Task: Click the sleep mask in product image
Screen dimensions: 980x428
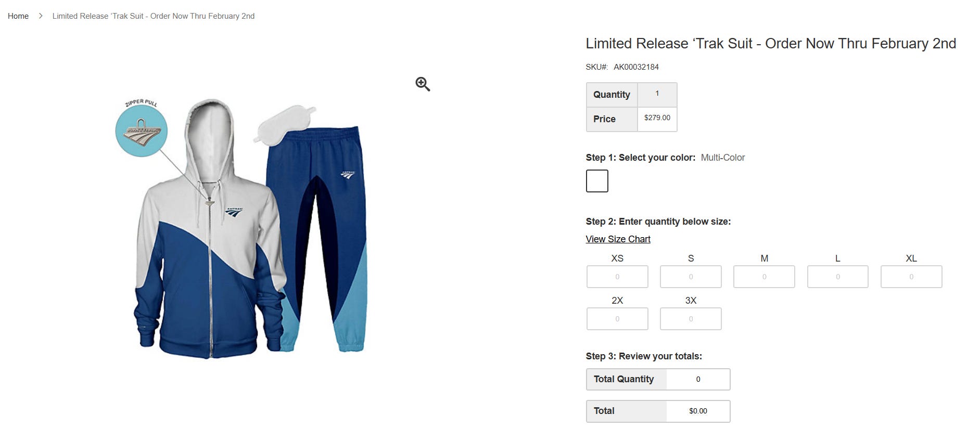Action: [x=284, y=123]
